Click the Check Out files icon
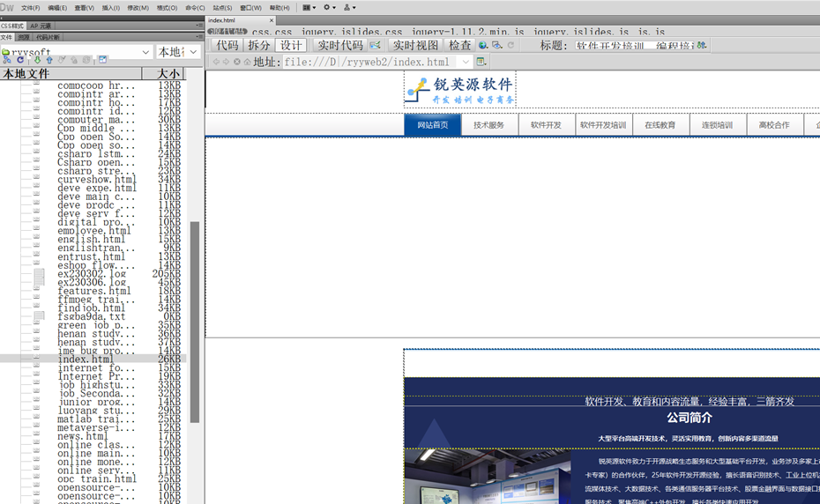Image resolution: width=820 pixels, height=504 pixels. (x=62, y=60)
